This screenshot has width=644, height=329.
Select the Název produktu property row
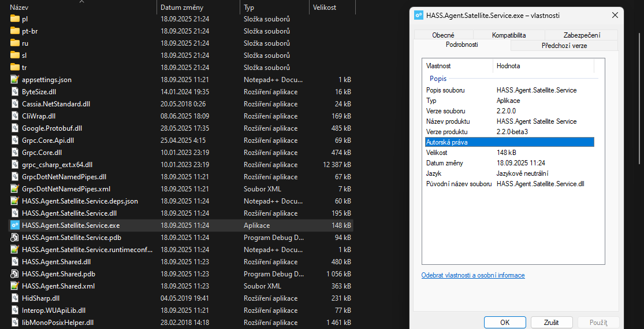pos(509,121)
